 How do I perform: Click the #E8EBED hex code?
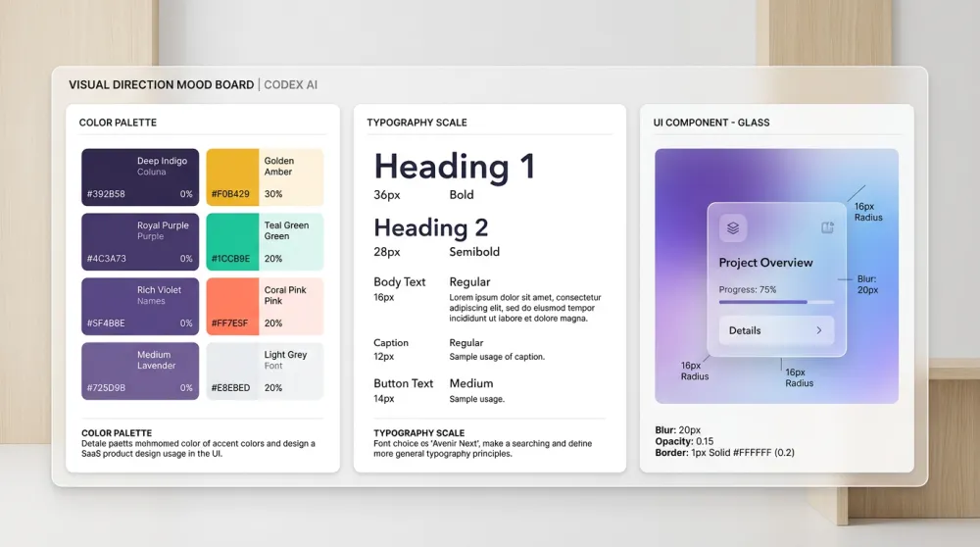coord(230,387)
